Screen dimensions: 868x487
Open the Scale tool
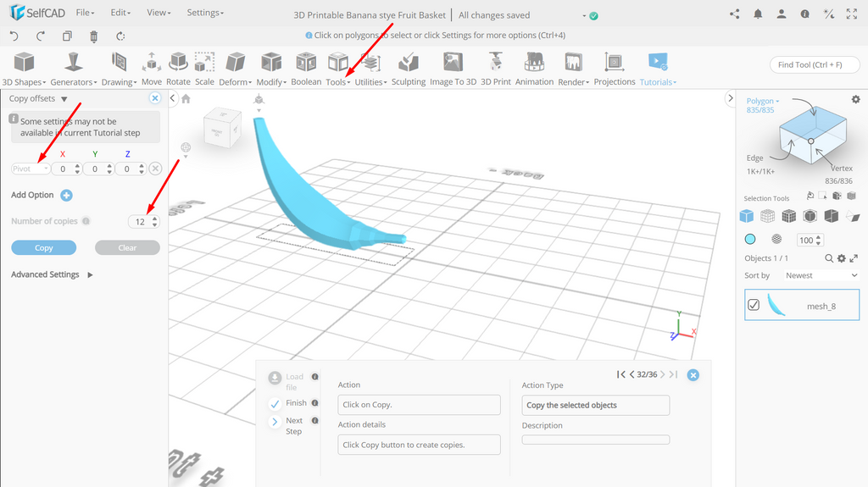[x=204, y=69]
